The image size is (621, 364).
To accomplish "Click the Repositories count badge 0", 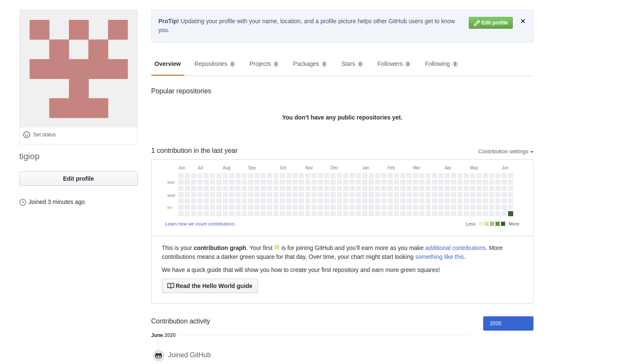I will (x=232, y=64).
